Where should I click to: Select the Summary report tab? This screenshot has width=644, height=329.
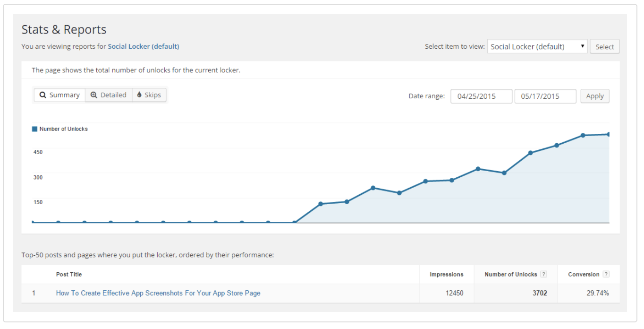click(x=59, y=95)
